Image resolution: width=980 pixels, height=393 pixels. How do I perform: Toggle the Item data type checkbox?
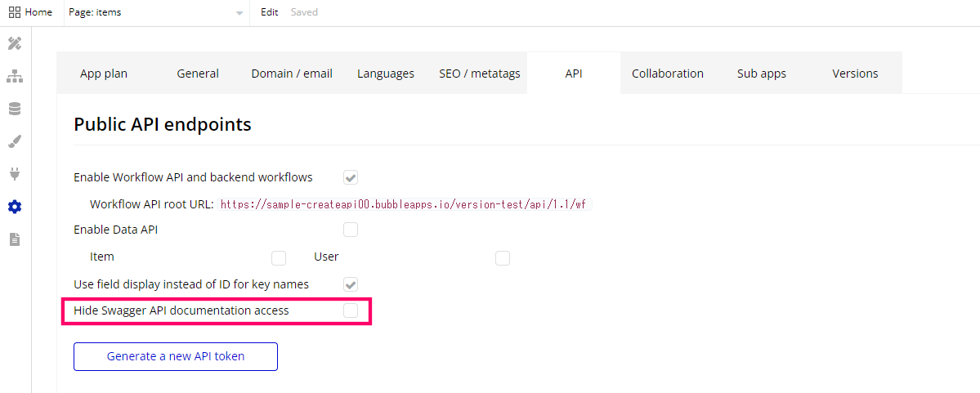(x=279, y=257)
